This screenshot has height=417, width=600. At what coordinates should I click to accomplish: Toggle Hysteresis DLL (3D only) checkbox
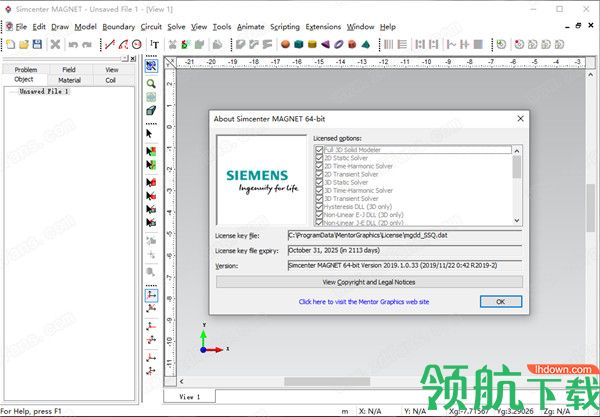coord(319,207)
